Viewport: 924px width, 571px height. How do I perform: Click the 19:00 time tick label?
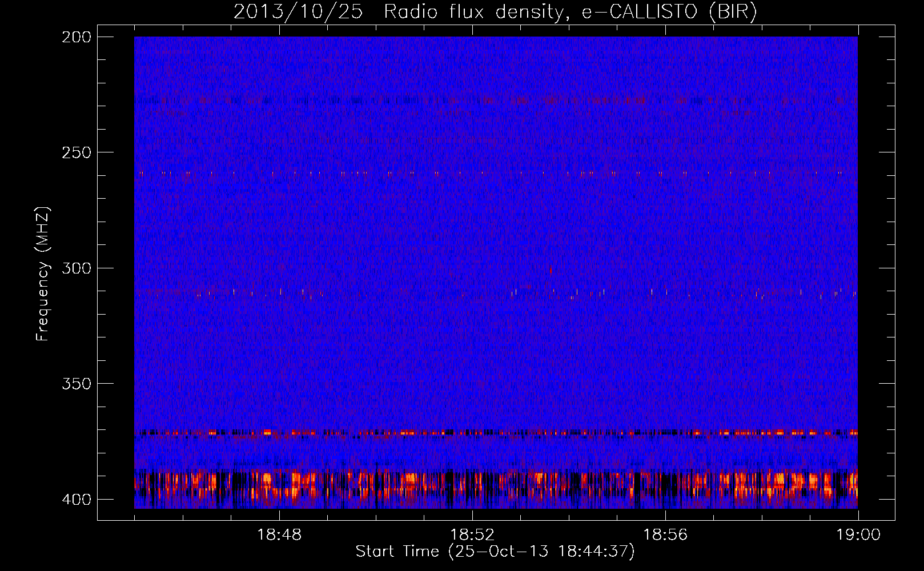pos(858,535)
